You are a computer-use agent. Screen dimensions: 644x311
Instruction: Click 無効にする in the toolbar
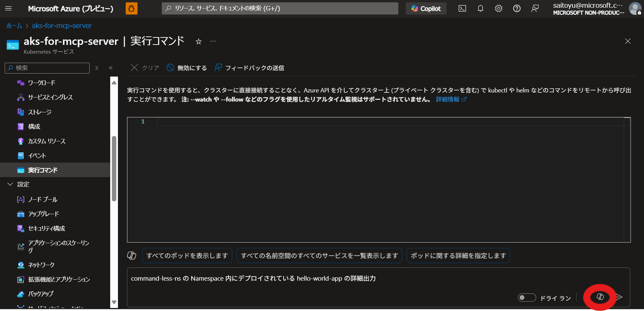(x=187, y=68)
